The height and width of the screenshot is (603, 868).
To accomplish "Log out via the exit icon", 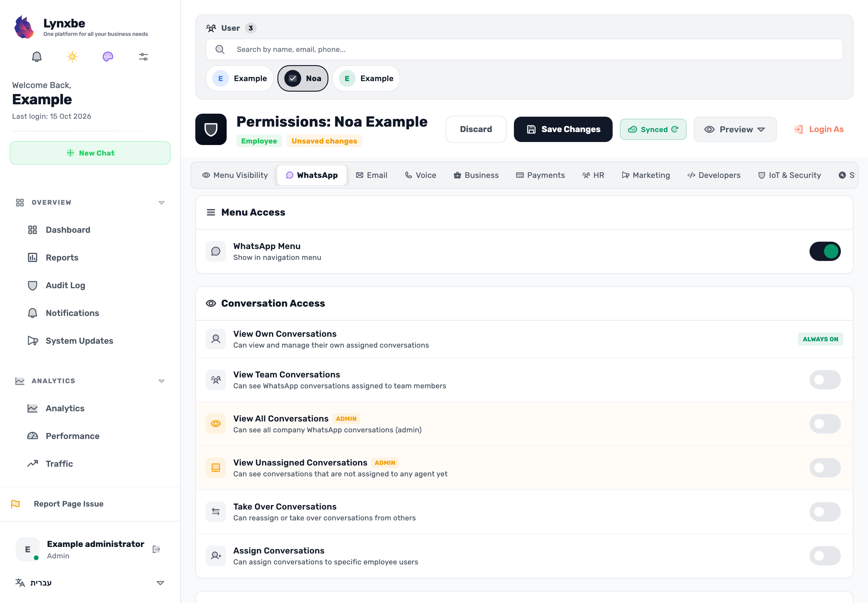I will click(156, 549).
